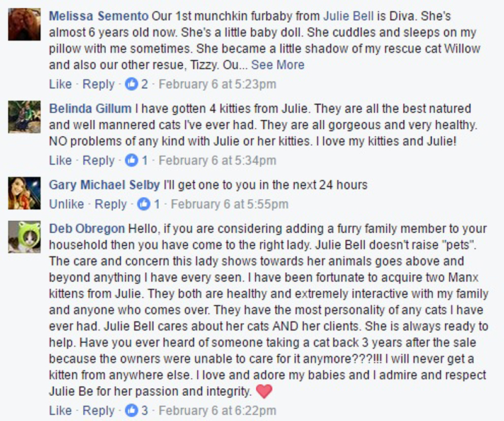Open the Melissa Semento name link

(97, 14)
